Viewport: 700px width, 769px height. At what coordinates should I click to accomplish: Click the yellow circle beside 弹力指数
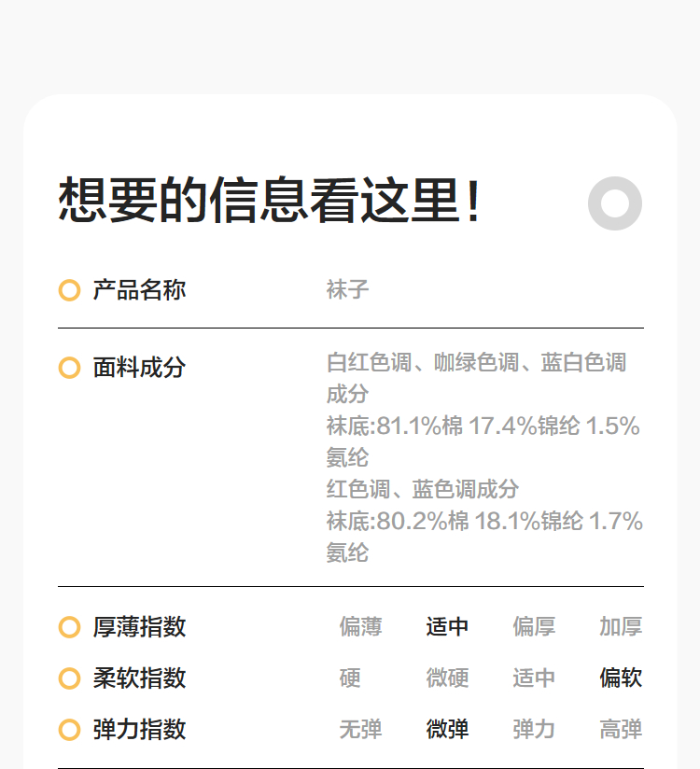coord(69,730)
